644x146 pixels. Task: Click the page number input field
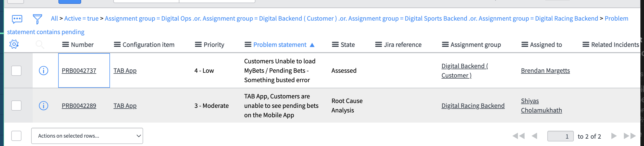tap(560, 136)
